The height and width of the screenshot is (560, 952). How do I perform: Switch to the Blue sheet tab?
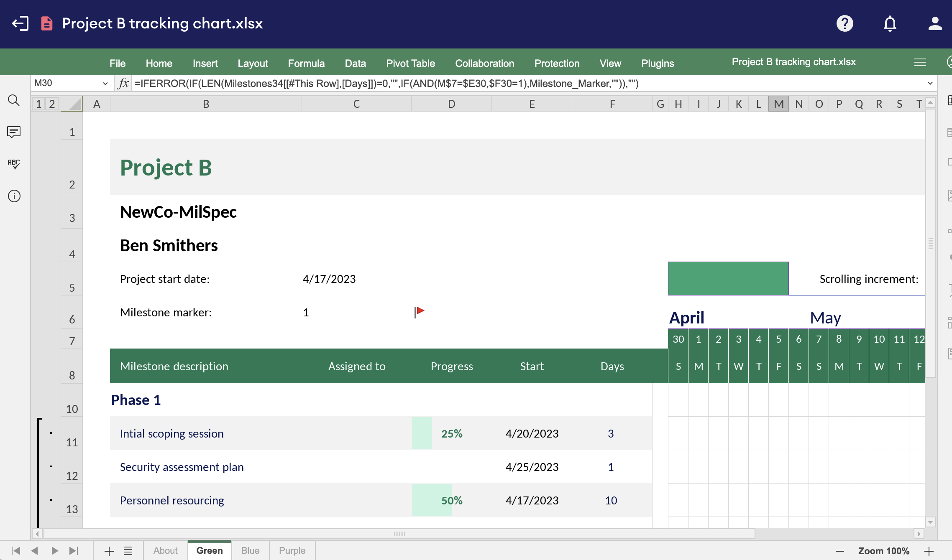pos(250,550)
